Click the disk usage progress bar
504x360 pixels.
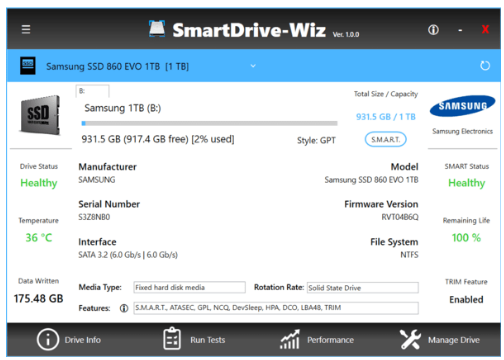(209, 123)
